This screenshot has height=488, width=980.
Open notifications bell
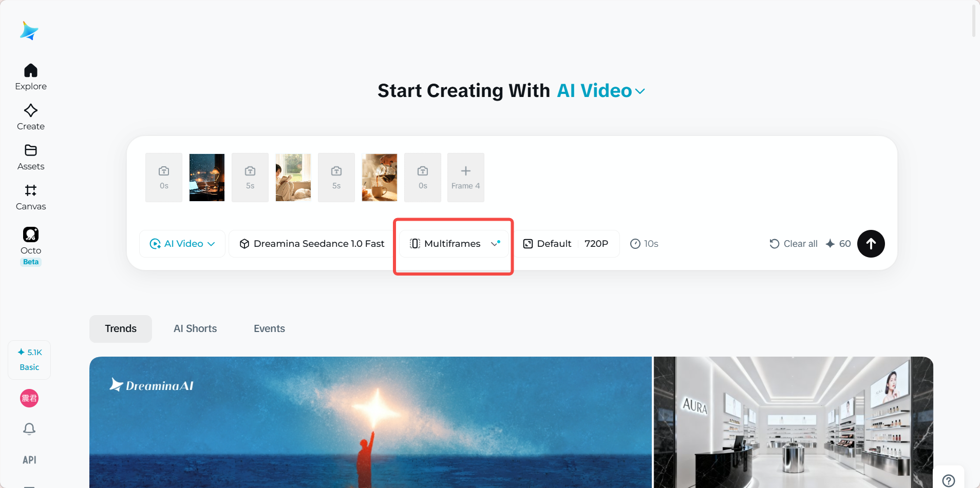pyautogui.click(x=29, y=429)
